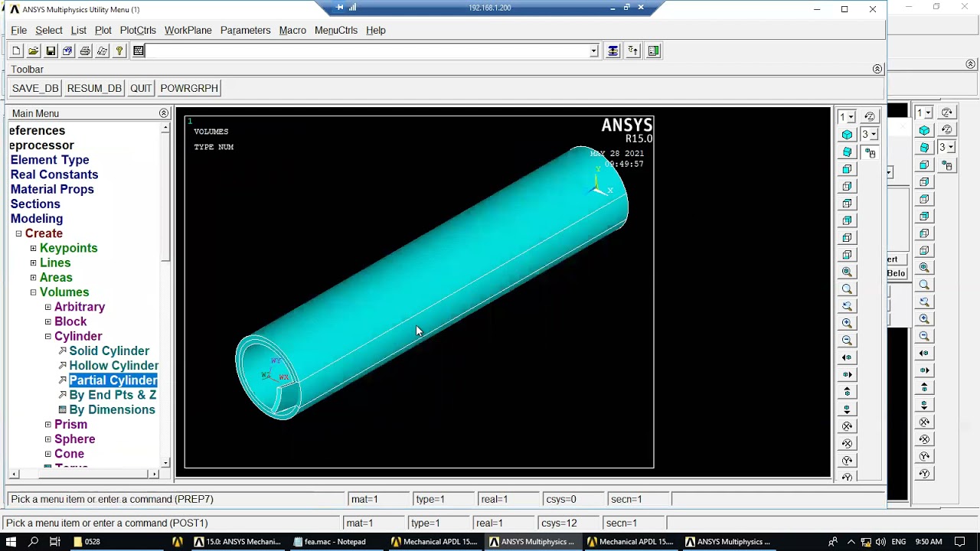Screen dimensions: 980x551
Task: Expand the Keypoints tree node
Action: click(33, 248)
